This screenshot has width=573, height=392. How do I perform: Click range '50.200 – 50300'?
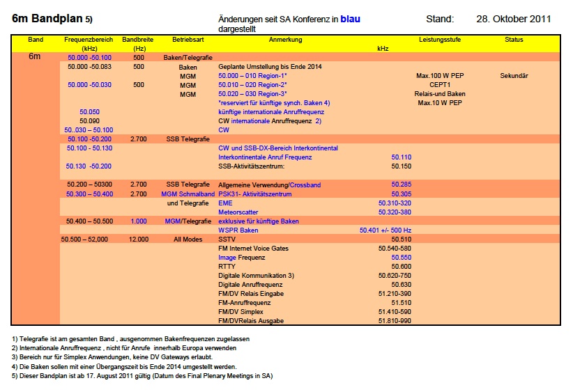(89, 185)
